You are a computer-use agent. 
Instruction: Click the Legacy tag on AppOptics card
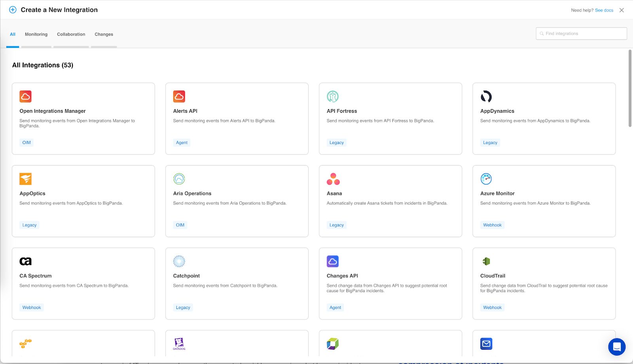point(29,225)
